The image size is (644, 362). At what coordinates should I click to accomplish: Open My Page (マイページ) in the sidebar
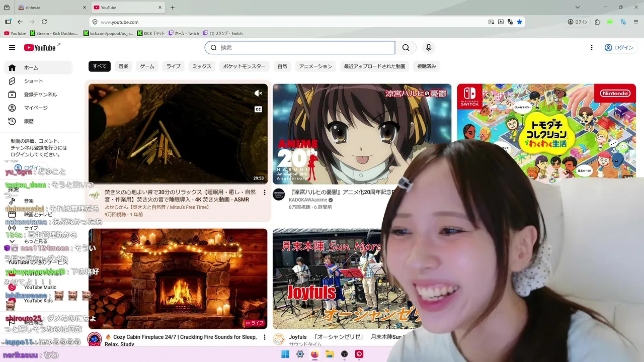coord(38,108)
